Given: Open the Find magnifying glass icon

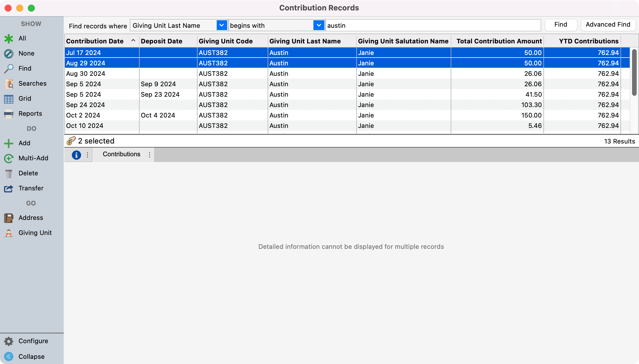Looking at the screenshot, I should [x=9, y=69].
